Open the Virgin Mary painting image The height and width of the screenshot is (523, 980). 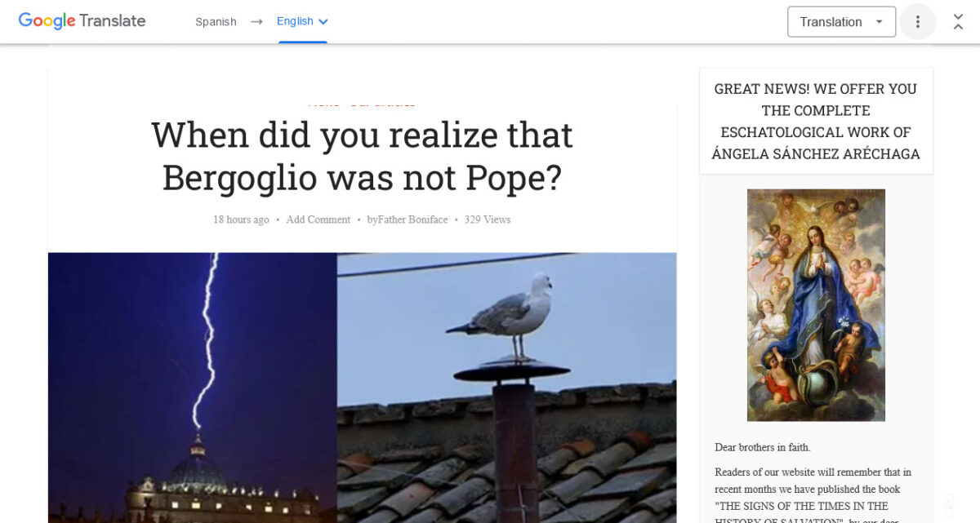click(x=816, y=305)
